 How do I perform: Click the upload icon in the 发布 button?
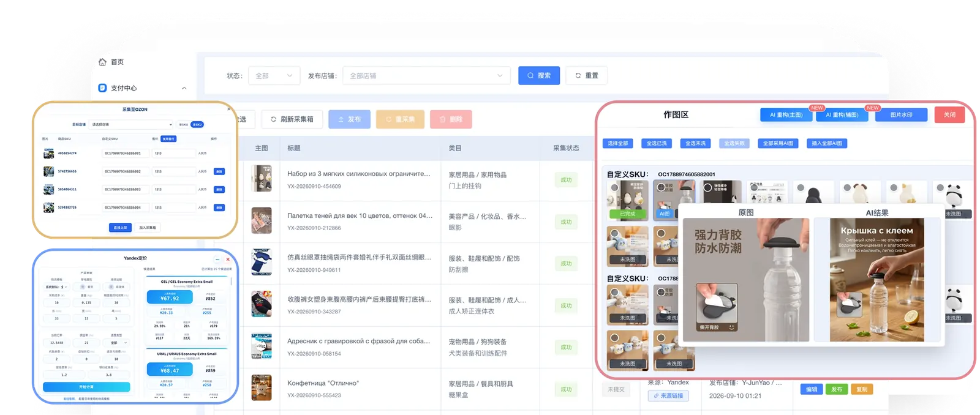pos(341,119)
